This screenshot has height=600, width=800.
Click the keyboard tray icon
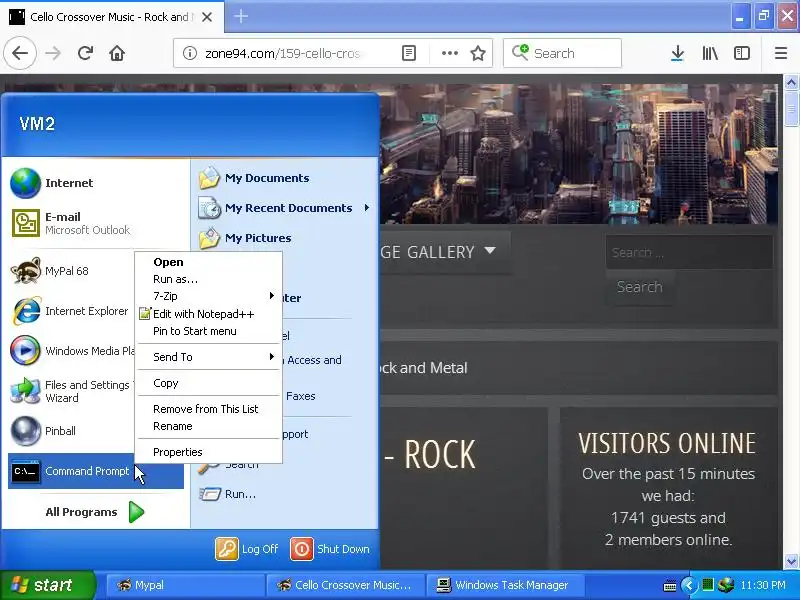(670, 586)
